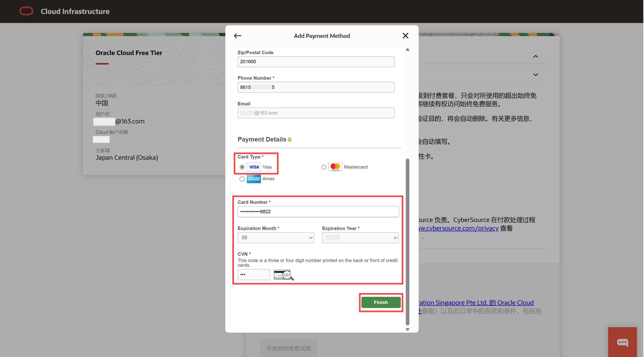644x357 pixels.
Task: Click the Japan Central (Osaka) region text
Action: [127, 158]
